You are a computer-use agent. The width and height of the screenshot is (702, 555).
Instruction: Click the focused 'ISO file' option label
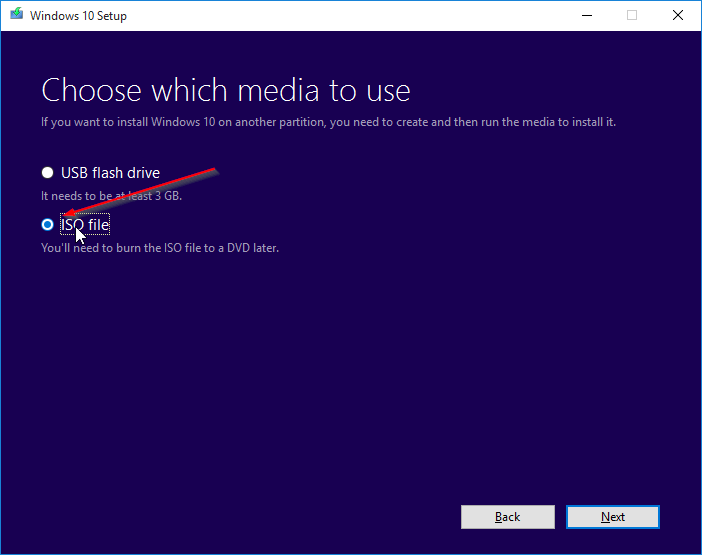tap(85, 224)
